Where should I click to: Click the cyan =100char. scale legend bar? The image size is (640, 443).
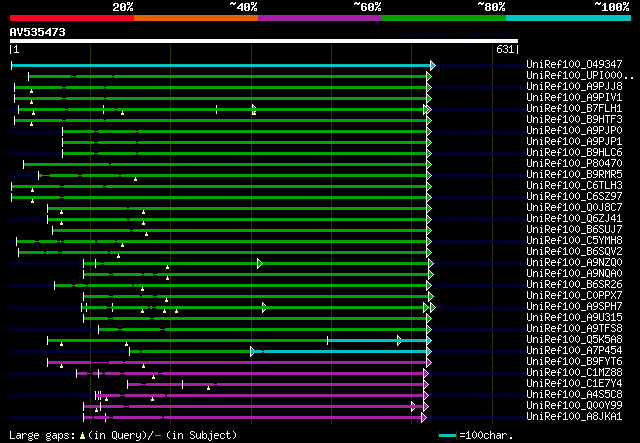[x=447, y=436]
